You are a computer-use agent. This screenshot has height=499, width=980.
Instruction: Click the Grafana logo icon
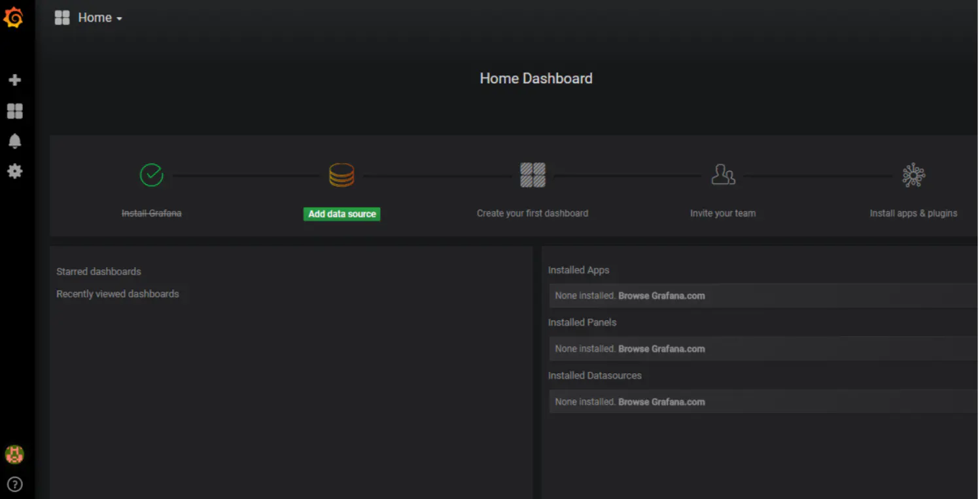point(14,18)
